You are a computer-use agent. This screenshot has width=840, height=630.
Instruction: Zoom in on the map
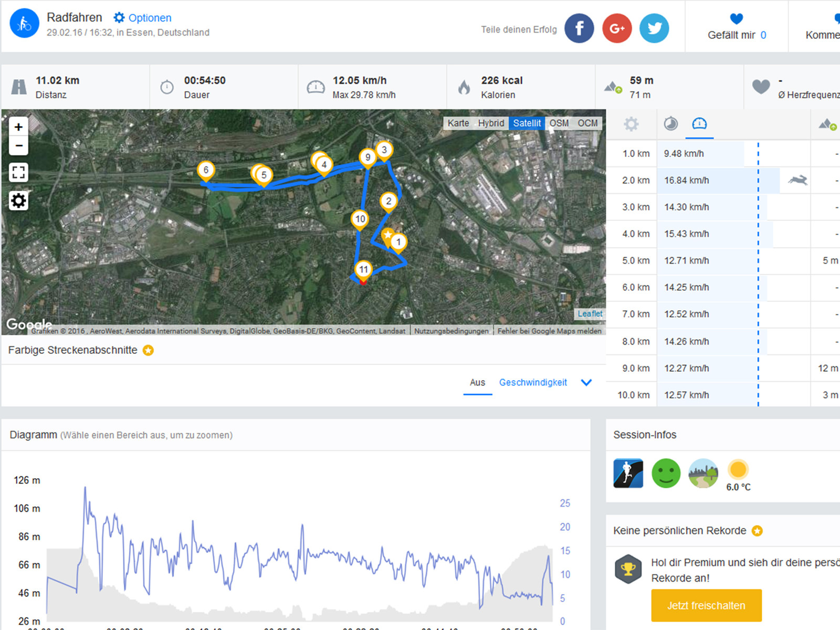[x=18, y=127]
